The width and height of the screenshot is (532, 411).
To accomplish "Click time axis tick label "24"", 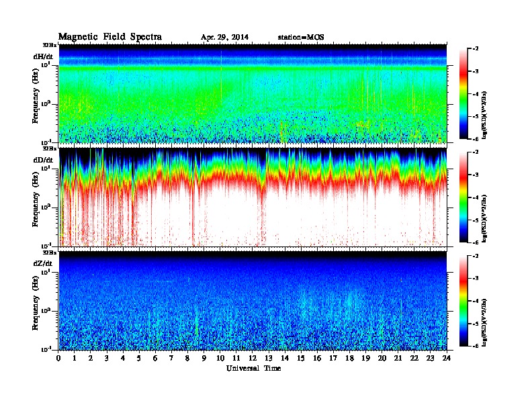I will tap(447, 358).
